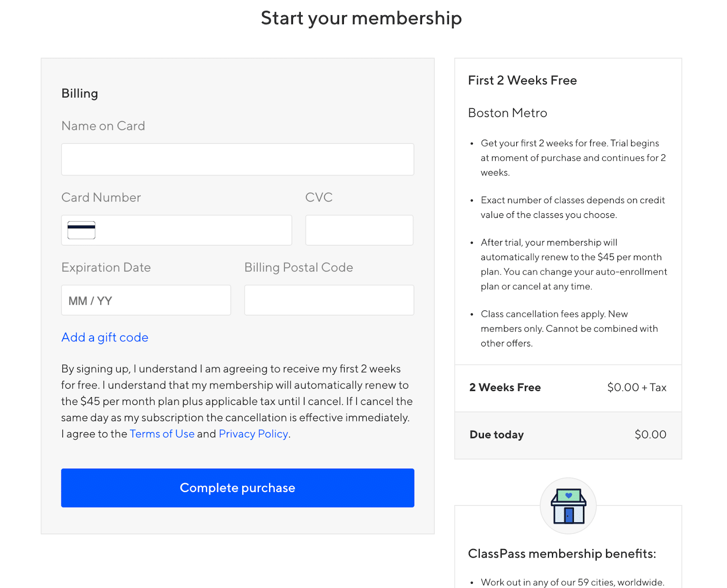The width and height of the screenshot is (727, 588).
Task: Open the Terms of Use link
Action: coord(162,434)
